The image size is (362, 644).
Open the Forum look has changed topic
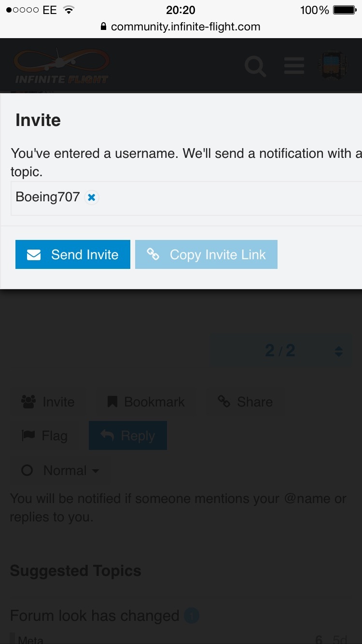click(95, 616)
